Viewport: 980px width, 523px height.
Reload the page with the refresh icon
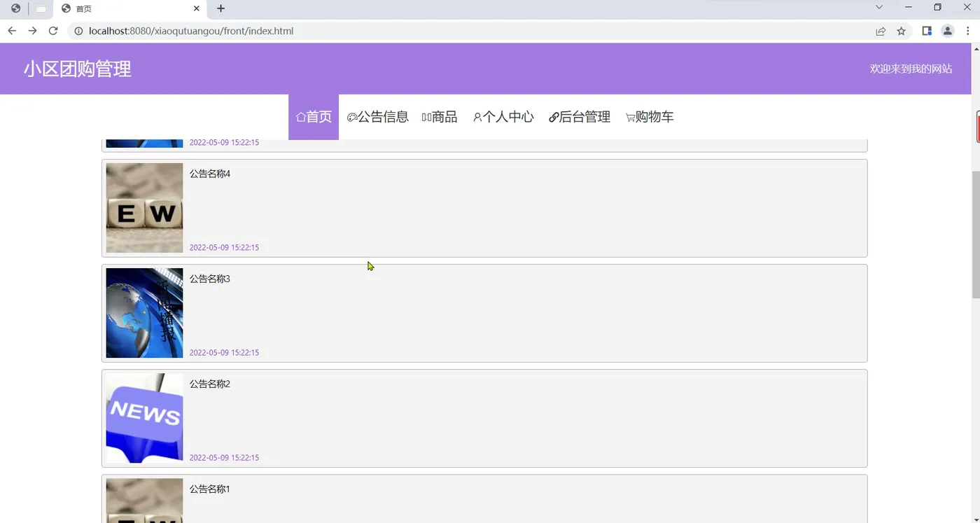click(53, 31)
